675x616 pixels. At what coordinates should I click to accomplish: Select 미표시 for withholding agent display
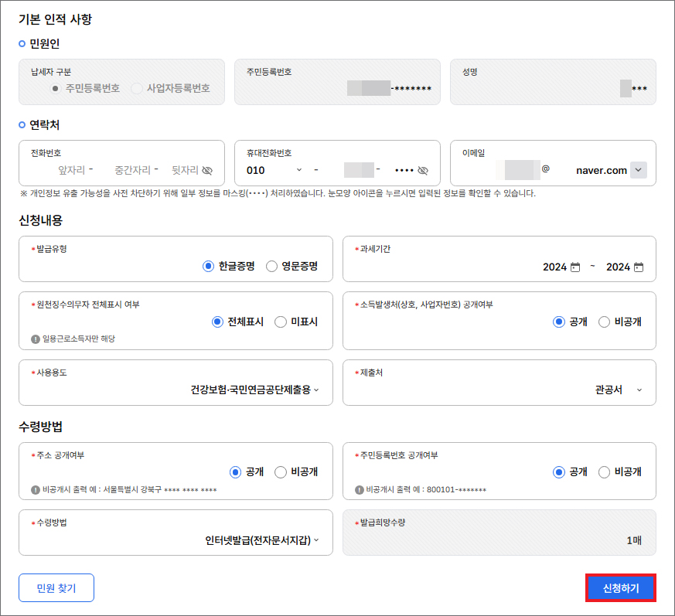coord(281,322)
